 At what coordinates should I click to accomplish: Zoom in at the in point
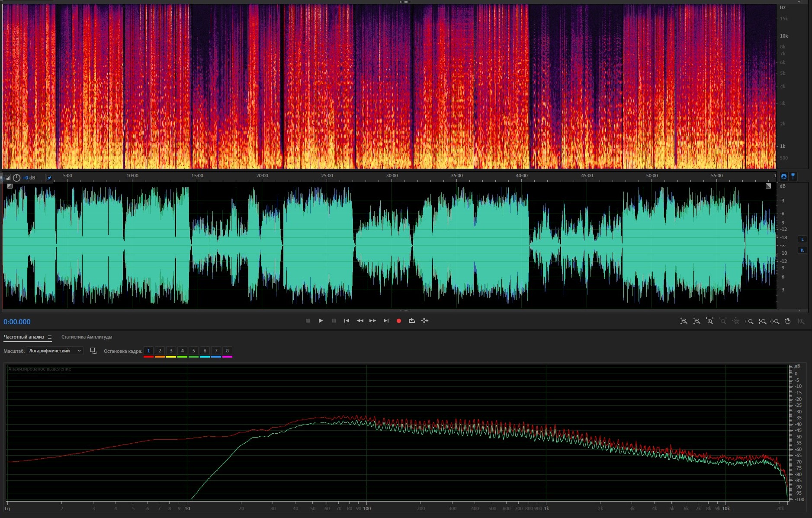(749, 321)
